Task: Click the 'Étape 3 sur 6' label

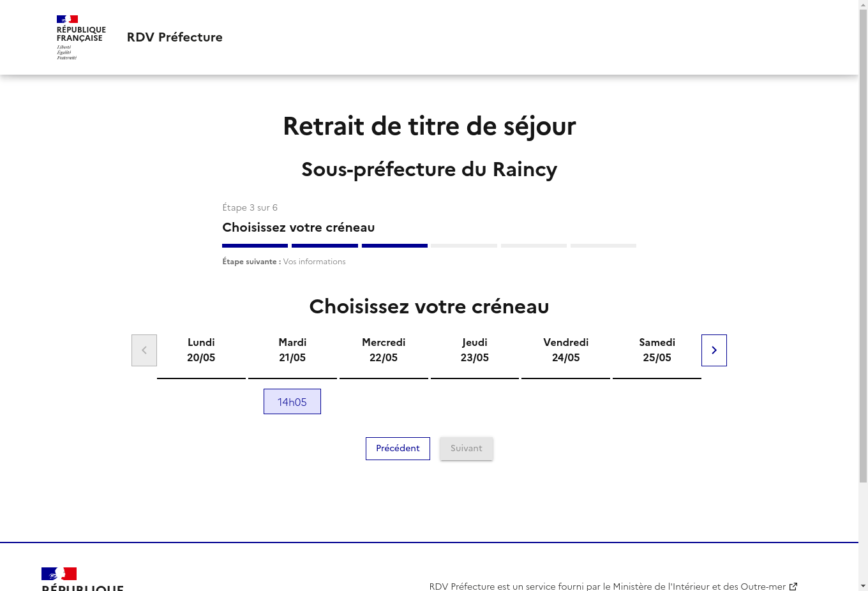Action: pos(250,207)
